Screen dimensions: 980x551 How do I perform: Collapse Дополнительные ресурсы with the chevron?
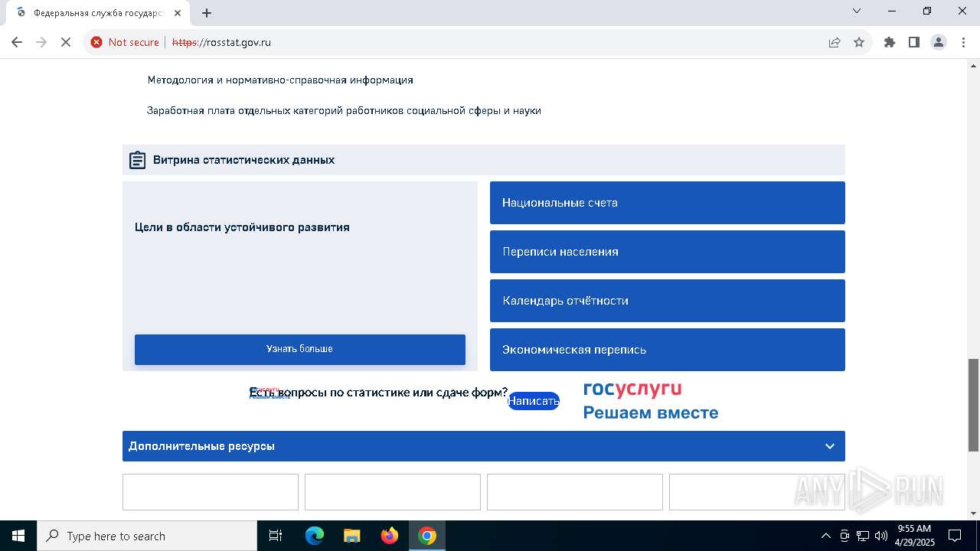(x=829, y=446)
